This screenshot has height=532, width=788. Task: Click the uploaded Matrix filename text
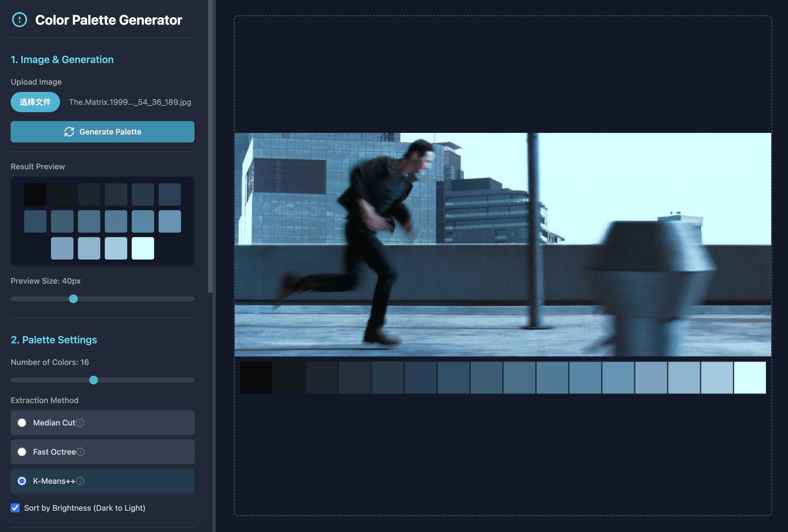130,102
